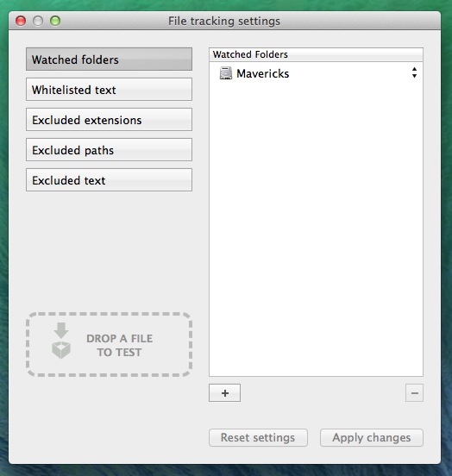Click the down arrow in drop zone
Image resolution: width=452 pixels, height=476 pixels.
point(61,330)
